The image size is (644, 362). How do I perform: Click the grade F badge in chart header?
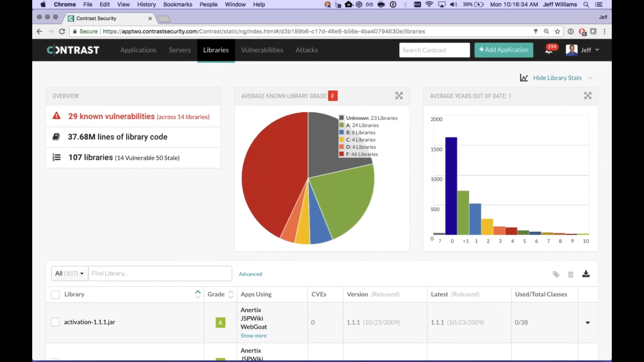coord(333,96)
